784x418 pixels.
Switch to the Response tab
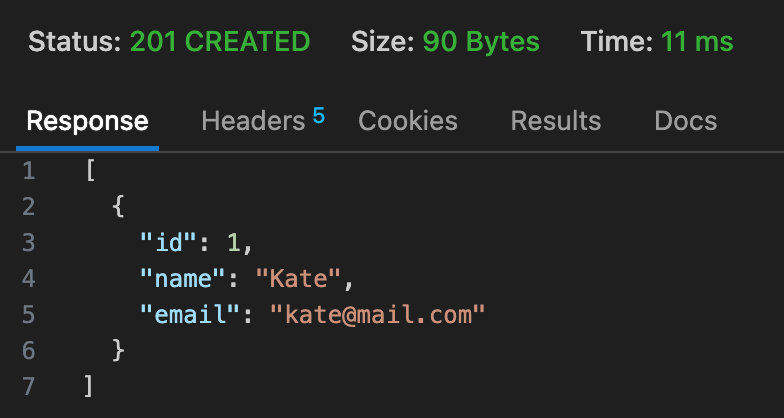(x=88, y=121)
